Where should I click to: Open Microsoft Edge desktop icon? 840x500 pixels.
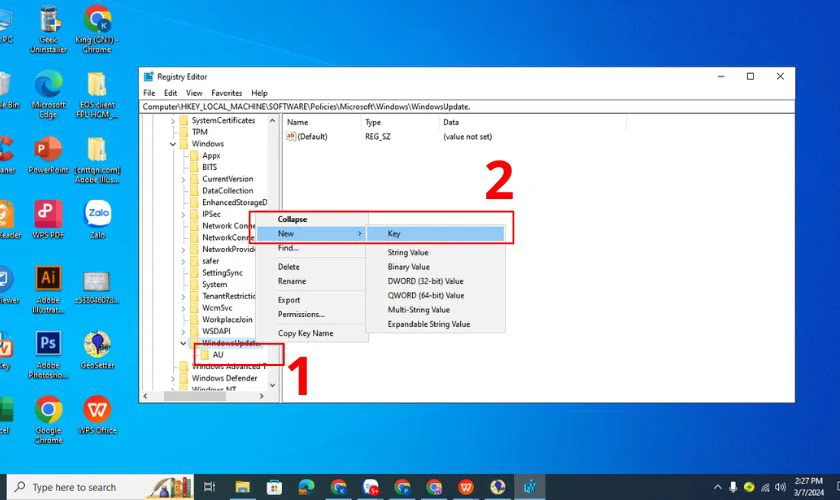48,95
